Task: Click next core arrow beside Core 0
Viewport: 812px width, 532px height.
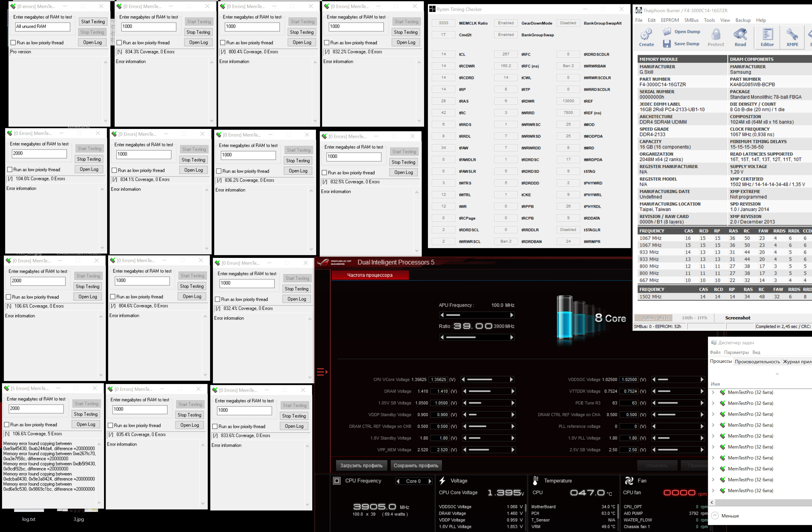Action: click(430, 481)
